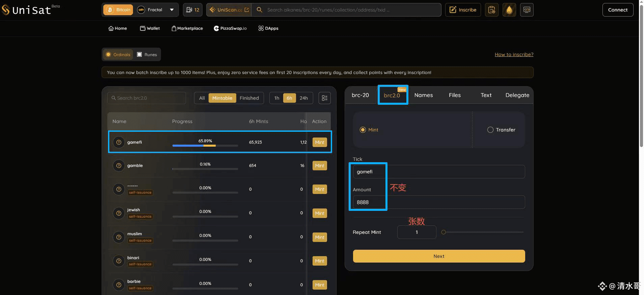The height and width of the screenshot is (295, 644).
Task: Open the inscription orders clipboard icon
Action: point(492,10)
